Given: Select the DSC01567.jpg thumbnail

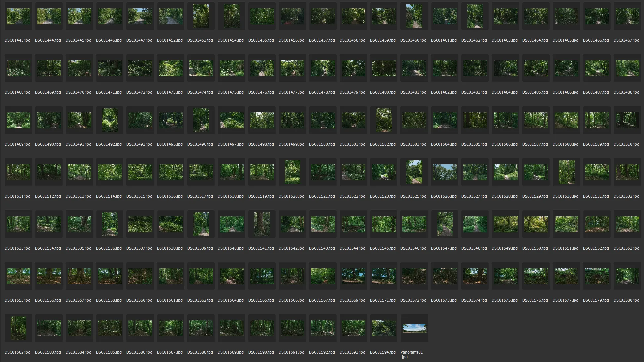Looking at the screenshot, I should 323,276.
